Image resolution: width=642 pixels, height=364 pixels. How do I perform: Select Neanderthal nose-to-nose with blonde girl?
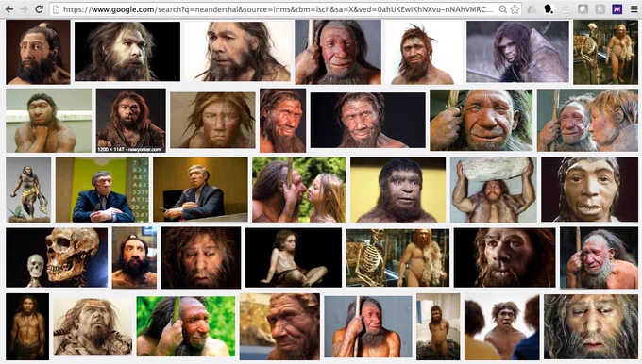(299, 190)
